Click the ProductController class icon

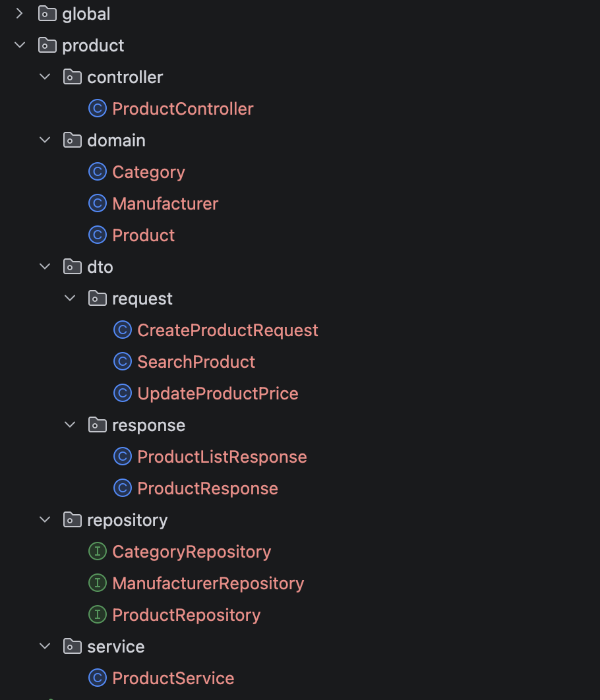[x=98, y=109]
